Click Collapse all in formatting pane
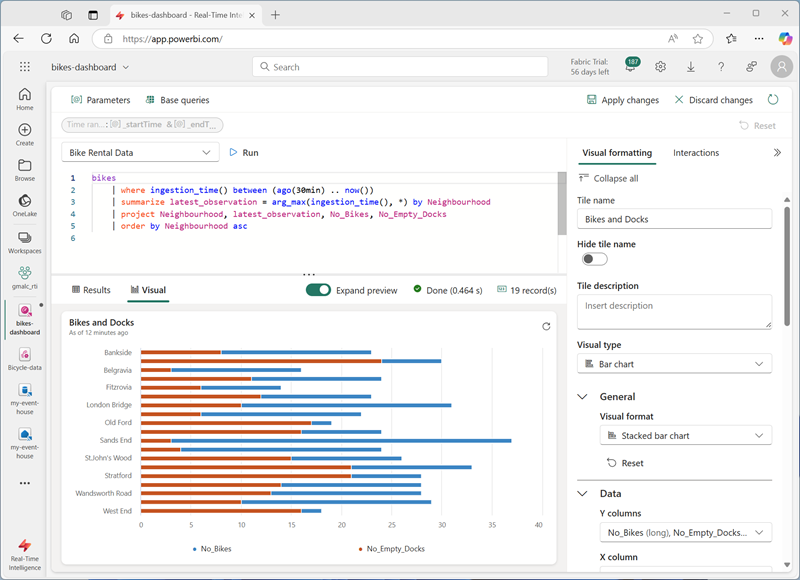The image size is (800, 580). pyautogui.click(x=608, y=179)
